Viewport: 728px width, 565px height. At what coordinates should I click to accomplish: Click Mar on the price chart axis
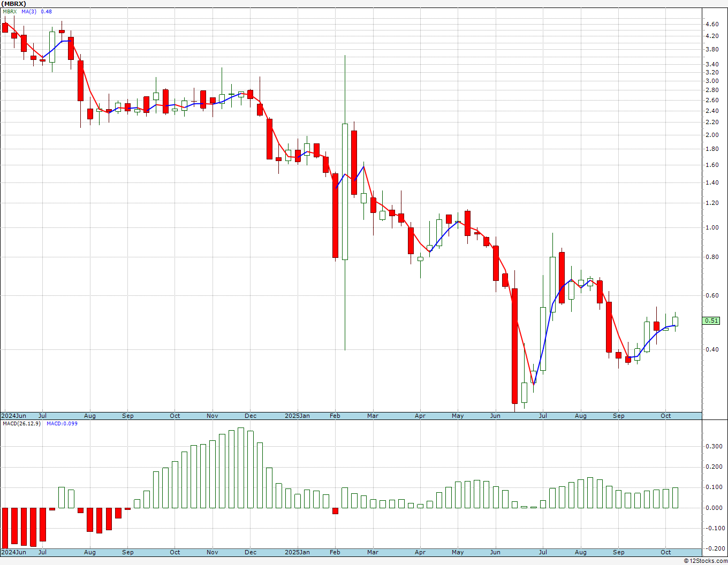coord(373,416)
